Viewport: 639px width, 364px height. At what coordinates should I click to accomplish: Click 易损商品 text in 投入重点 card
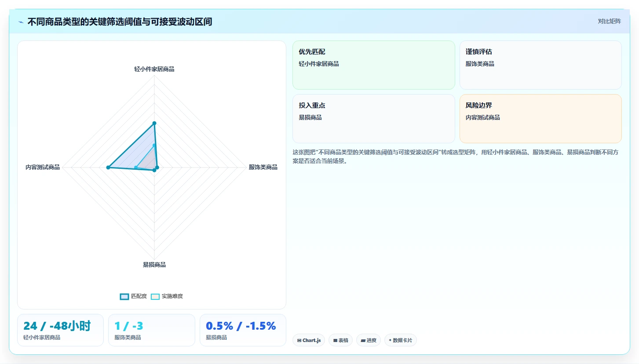pos(310,117)
